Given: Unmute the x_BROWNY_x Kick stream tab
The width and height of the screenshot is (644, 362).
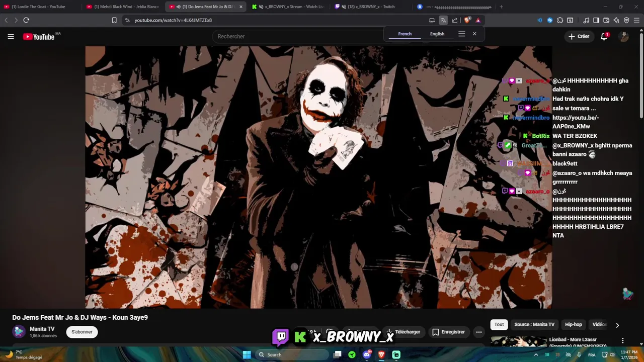Looking at the screenshot, I should [x=261, y=7].
